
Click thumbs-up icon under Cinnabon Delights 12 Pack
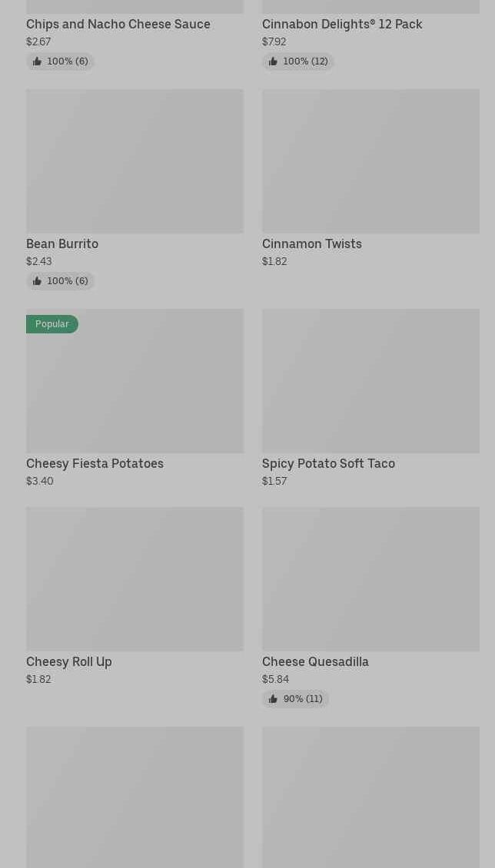click(273, 61)
